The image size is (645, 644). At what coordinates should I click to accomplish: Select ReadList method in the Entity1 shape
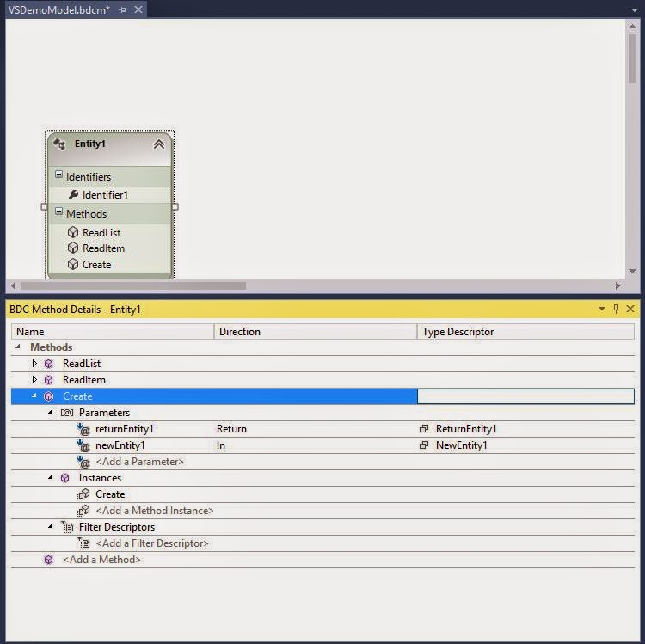pyautogui.click(x=101, y=233)
